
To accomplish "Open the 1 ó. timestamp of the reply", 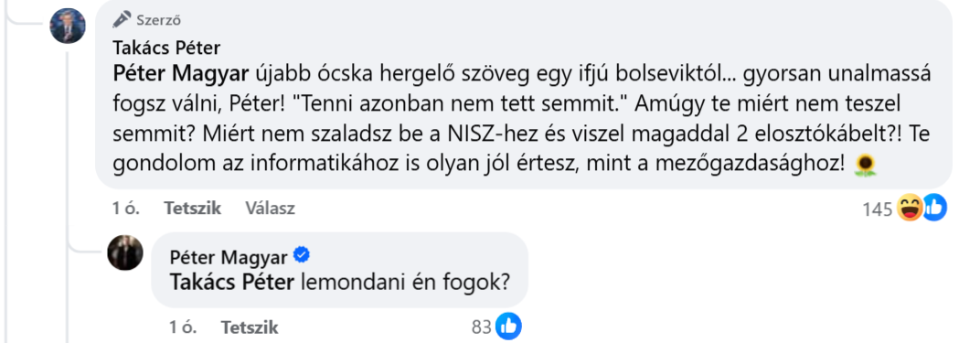I will pos(182,327).
